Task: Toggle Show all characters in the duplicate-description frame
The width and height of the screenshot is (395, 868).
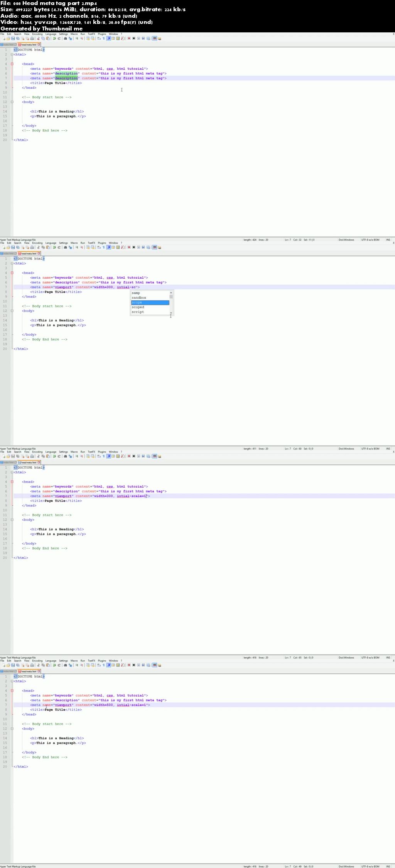Action: [104, 38]
